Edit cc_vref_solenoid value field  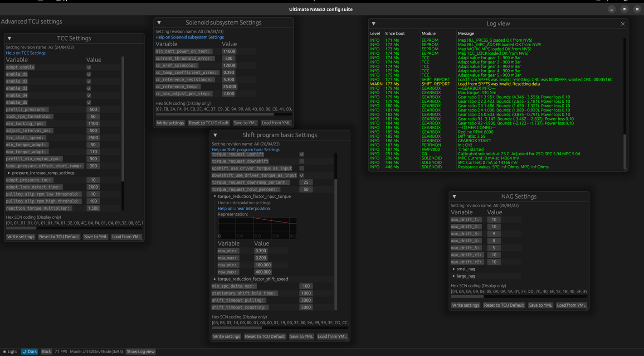(x=229, y=66)
